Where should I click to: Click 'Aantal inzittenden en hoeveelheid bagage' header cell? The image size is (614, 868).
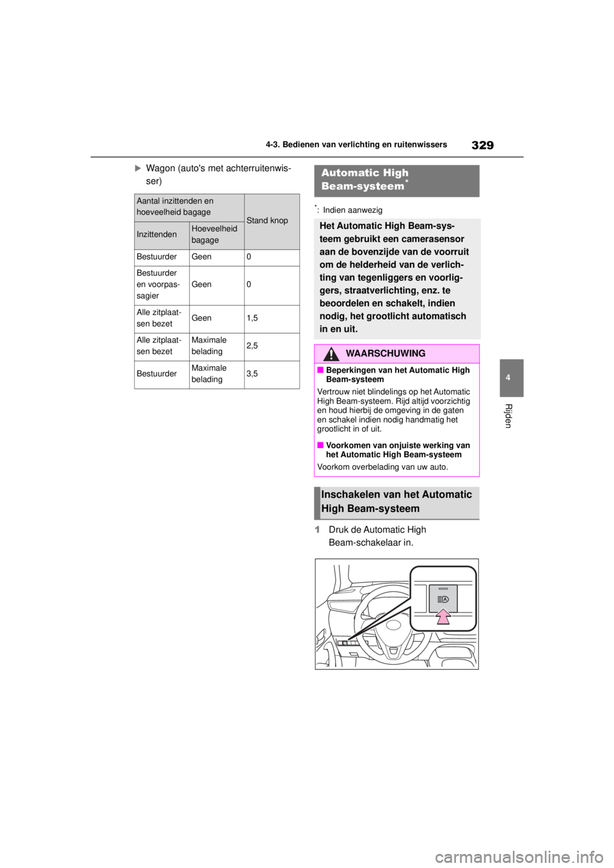coord(189,206)
